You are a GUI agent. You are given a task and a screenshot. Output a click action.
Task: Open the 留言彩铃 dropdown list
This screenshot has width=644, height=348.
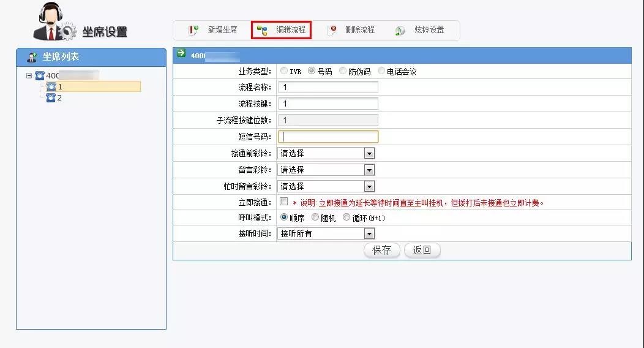pyautogui.click(x=369, y=170)
